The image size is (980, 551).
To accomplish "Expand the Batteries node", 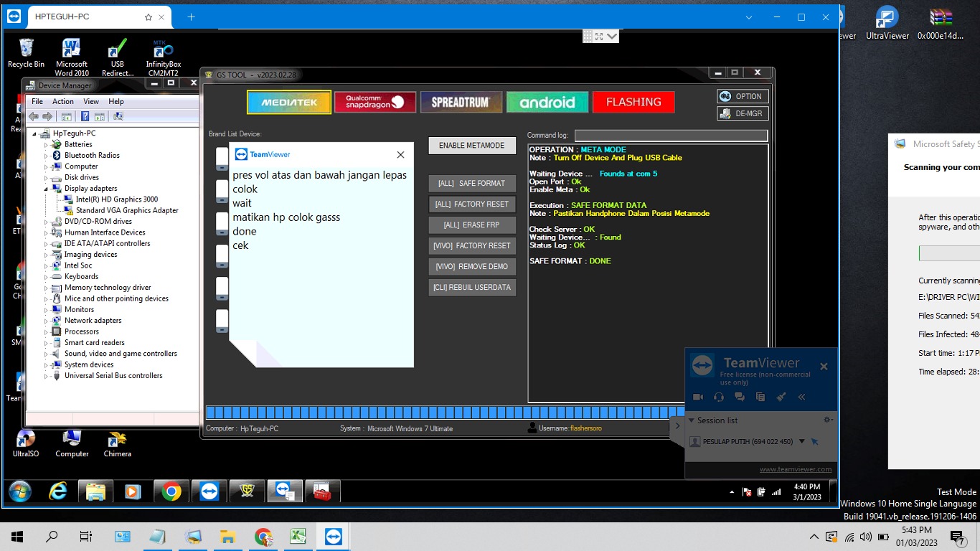I will pos(45,144).
